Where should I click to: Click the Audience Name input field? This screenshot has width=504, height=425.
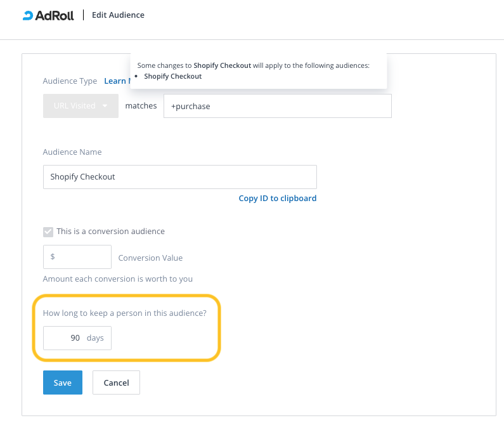click(x=179, y=177)
